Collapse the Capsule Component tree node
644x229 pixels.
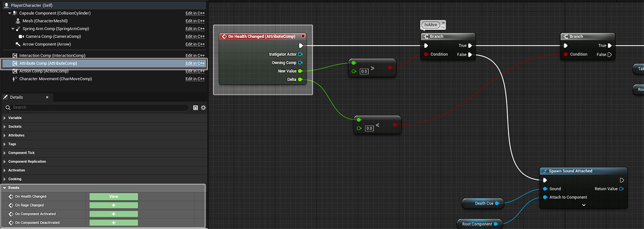click(10, 13)
